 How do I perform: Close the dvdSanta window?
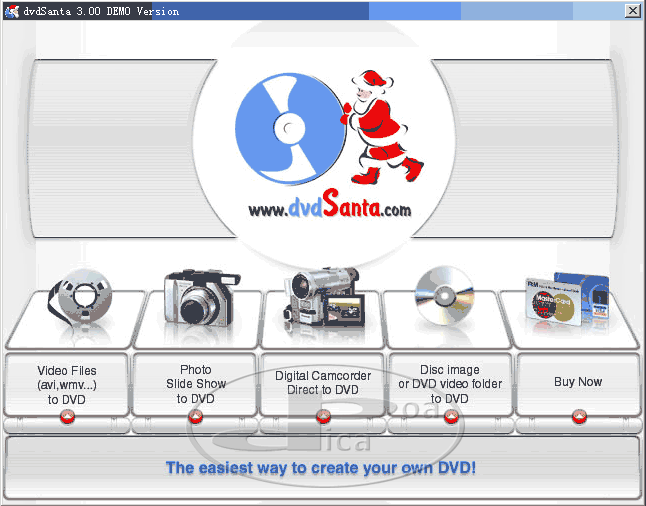pyautogui.click(x=632, y=11)
